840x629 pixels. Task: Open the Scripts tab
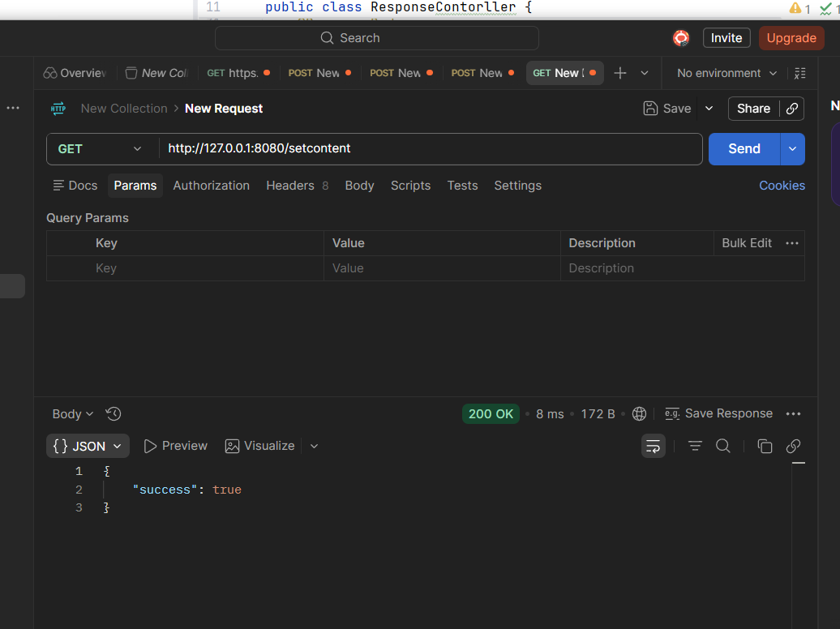tap(410, 186)
